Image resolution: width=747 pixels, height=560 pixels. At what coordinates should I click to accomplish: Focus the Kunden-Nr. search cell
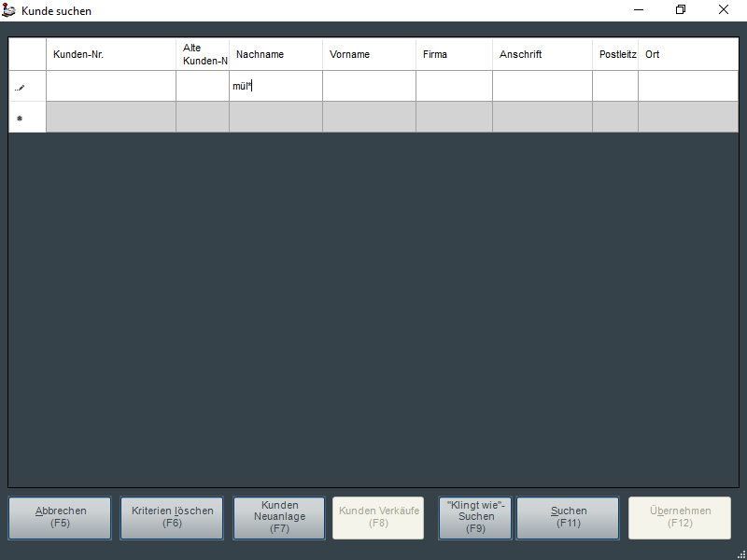coord(111,87)
